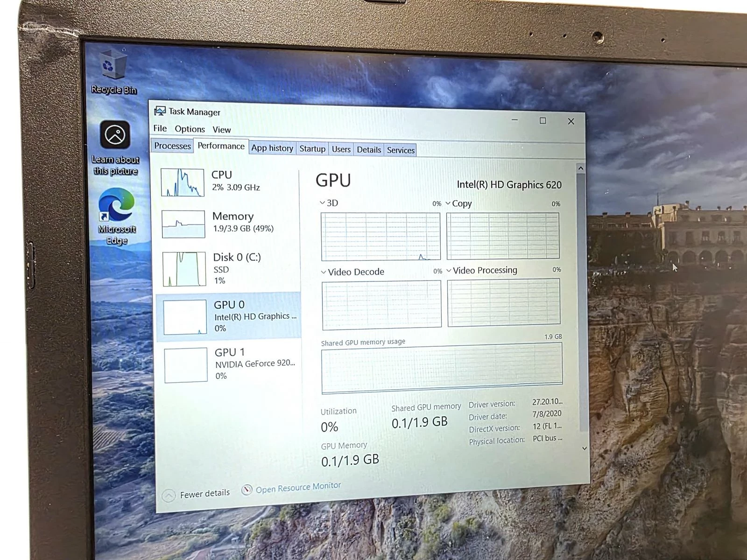Click the Physical location 'PCI bus ...' value

pyautogui.click(x=548, y=438)
